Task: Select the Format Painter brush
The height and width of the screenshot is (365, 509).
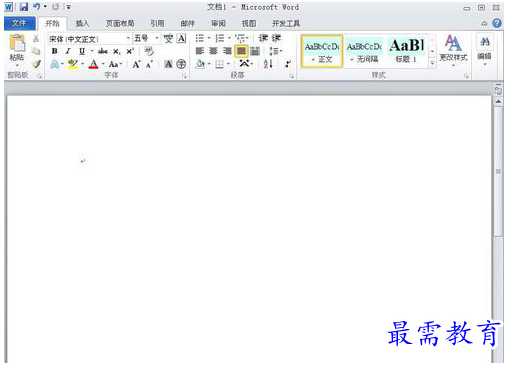Action: 36,63
